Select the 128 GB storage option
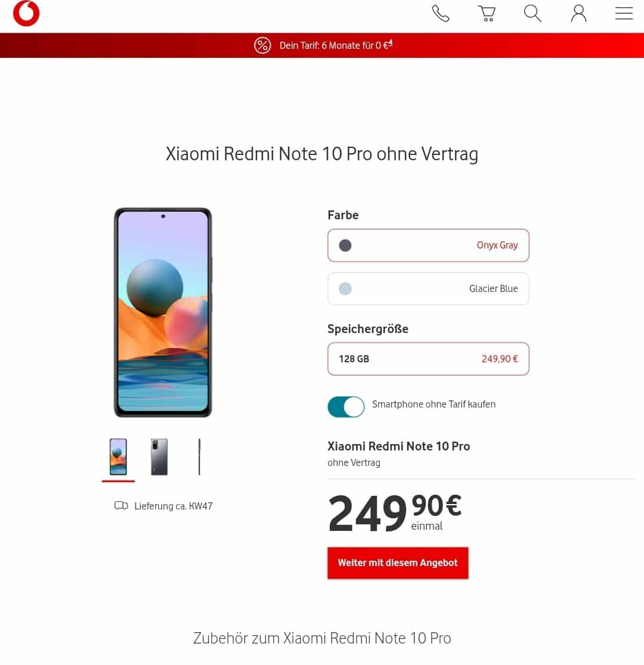This screenshot has width=644, height=665. [x=428, y=359]
